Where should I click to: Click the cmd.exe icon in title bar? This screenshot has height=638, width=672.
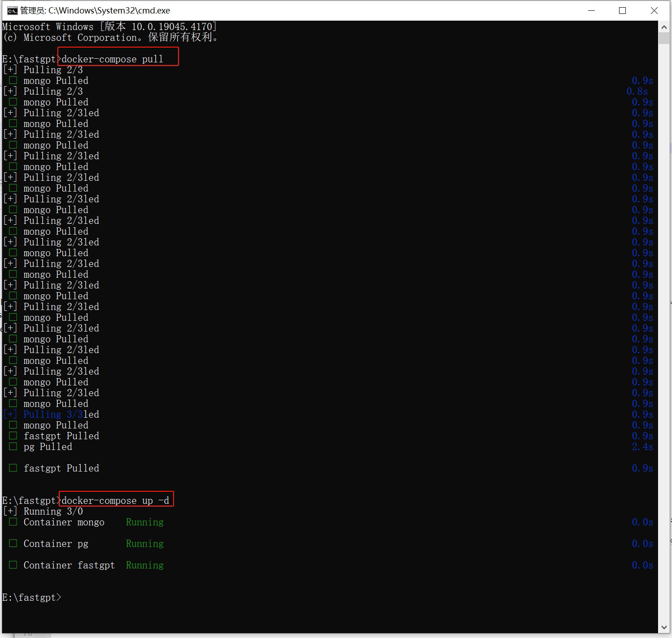(x=12, y=11)
